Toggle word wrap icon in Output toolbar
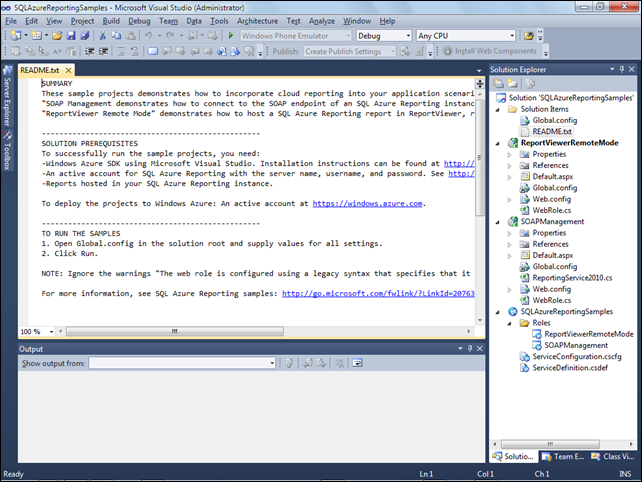This screenshot has width=642, height=482. [357, 363]
